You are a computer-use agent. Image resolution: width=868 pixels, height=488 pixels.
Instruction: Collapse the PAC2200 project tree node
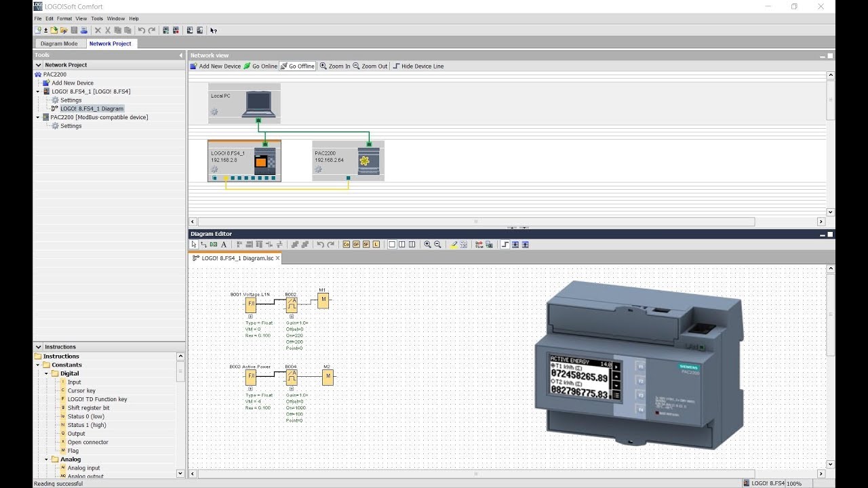[39, 75]
